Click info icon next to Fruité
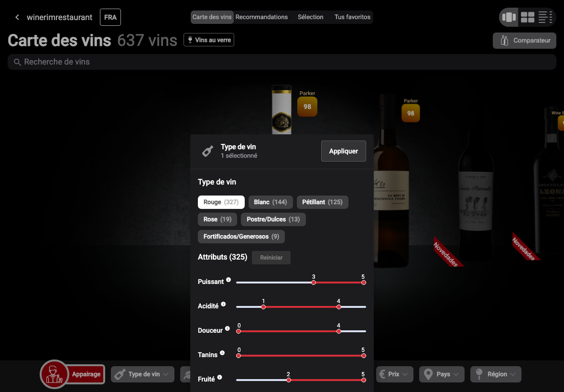 click(219, 377)
